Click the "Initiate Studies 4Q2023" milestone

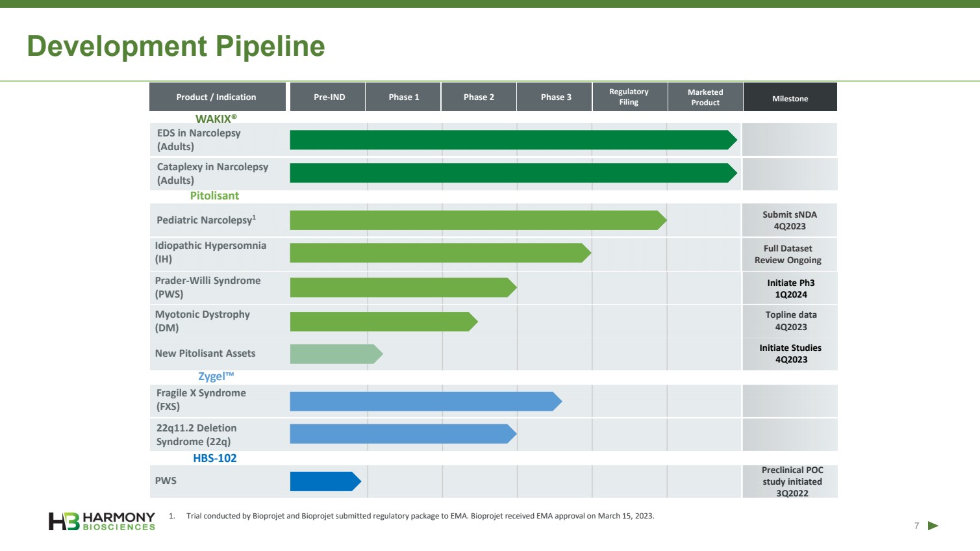790,353
